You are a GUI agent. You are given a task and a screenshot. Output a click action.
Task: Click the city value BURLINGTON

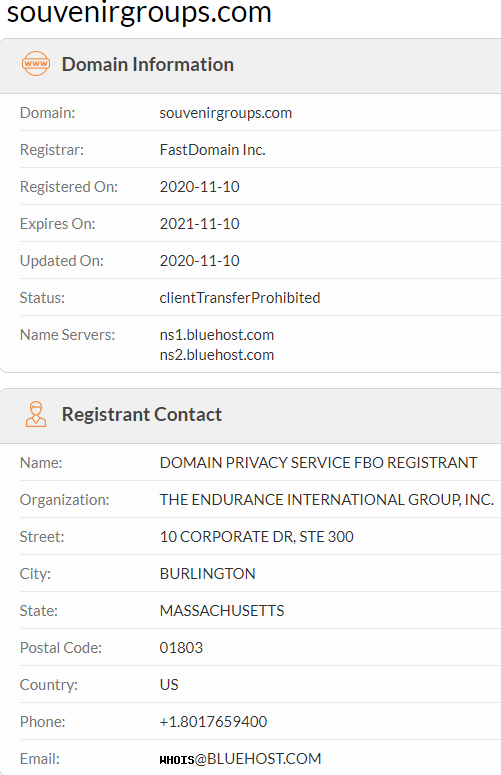pyautogui.click(x=208, y=574)
